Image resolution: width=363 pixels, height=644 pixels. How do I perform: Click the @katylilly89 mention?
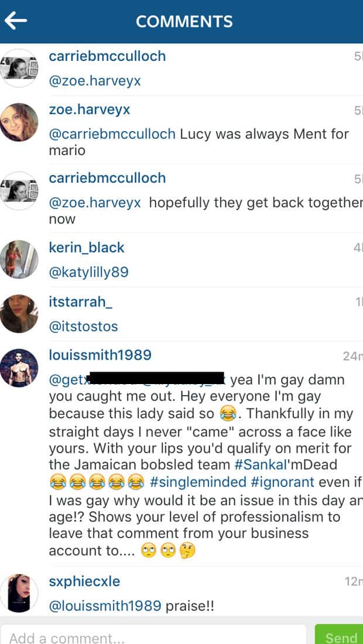[88, 272]
